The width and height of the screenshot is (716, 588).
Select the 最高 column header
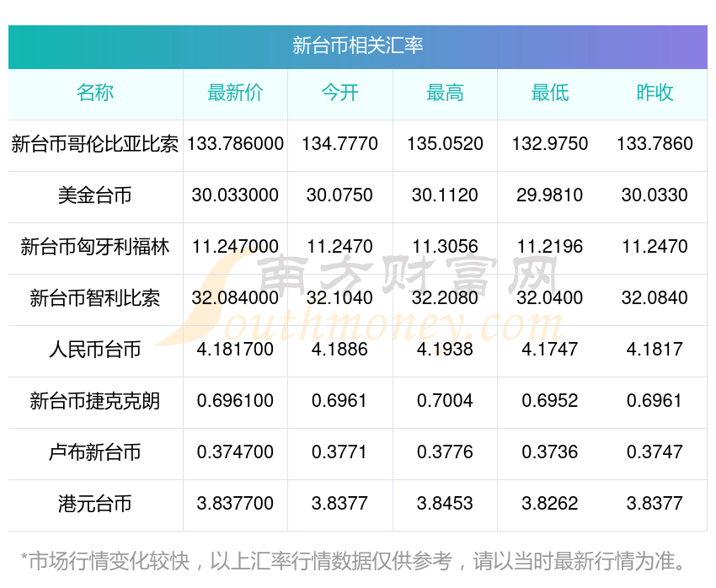pos(445,93)
